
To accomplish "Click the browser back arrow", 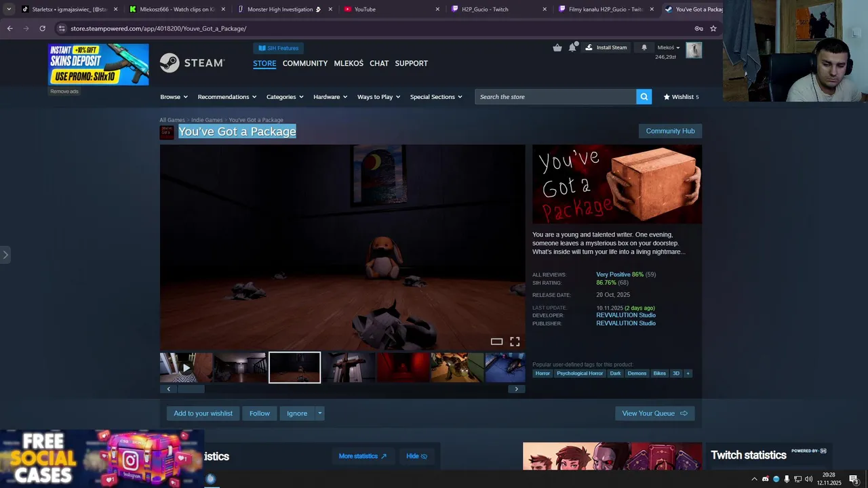I will click(9, 28).
